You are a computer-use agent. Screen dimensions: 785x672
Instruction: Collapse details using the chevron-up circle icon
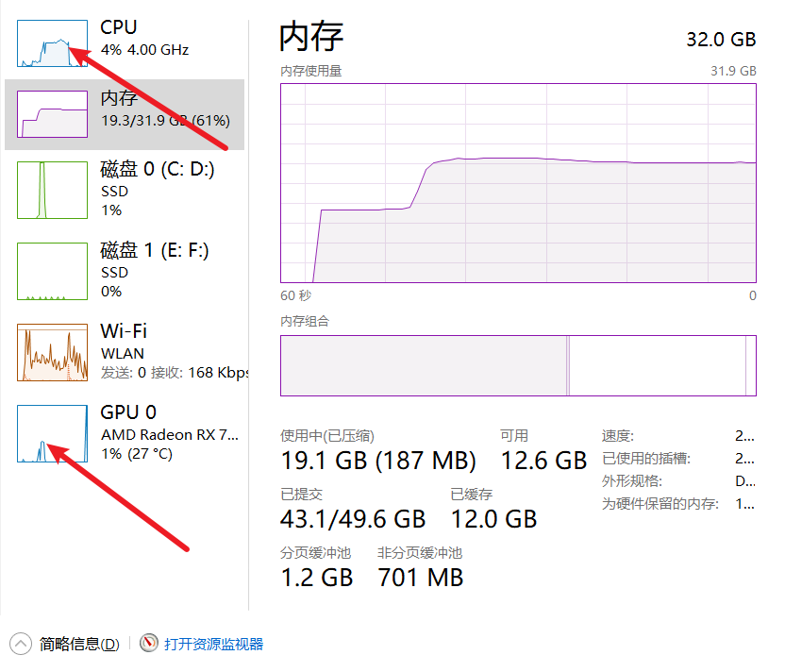coord(21,644)
